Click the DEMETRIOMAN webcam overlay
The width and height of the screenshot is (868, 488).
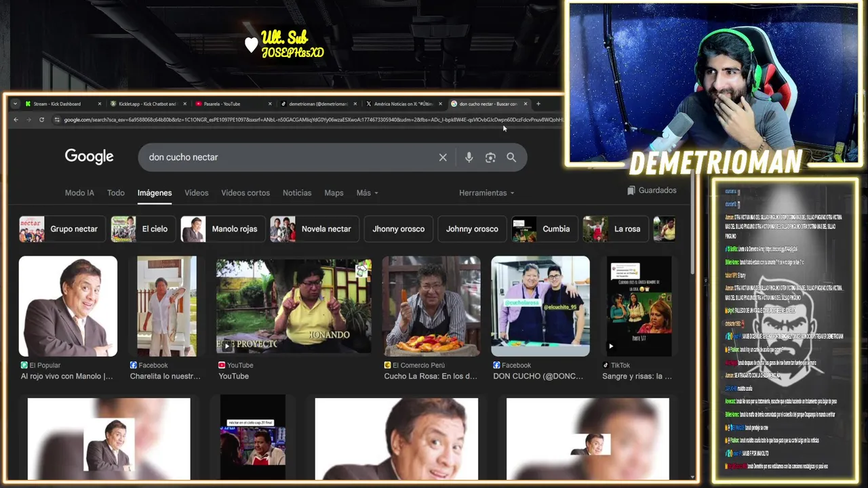coord(713,85)
